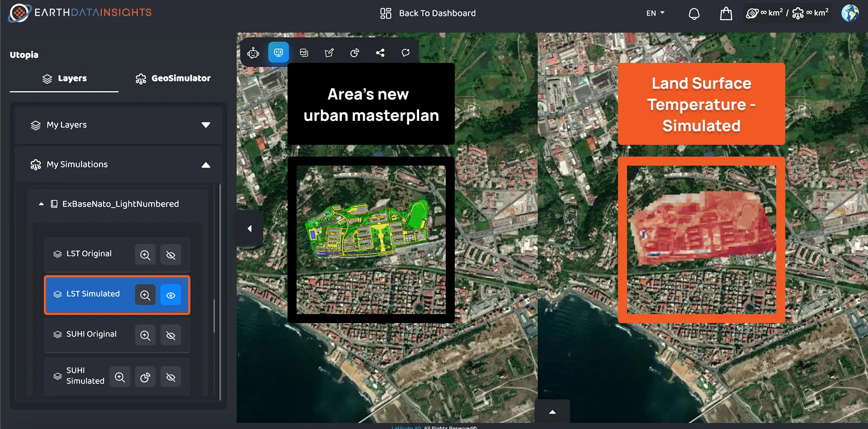The height and width of the screenshot is (429, 868).
Task: Activate the split-screen comparison view tool
Action: pyautogui.click(x=278, y=52)
